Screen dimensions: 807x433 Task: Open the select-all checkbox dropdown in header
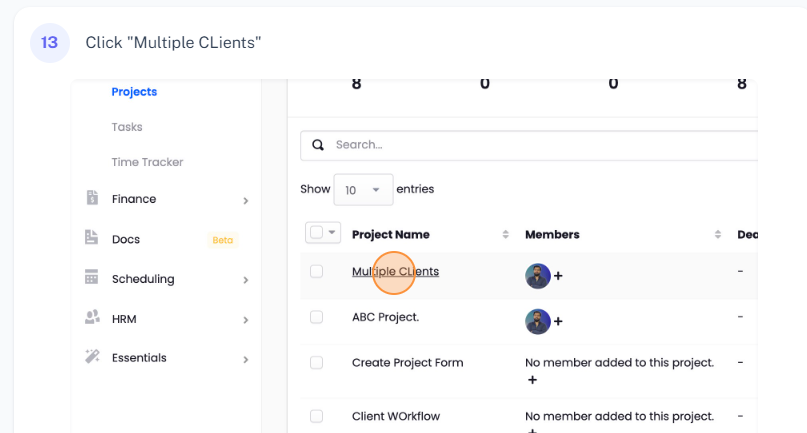coord(332,233)
